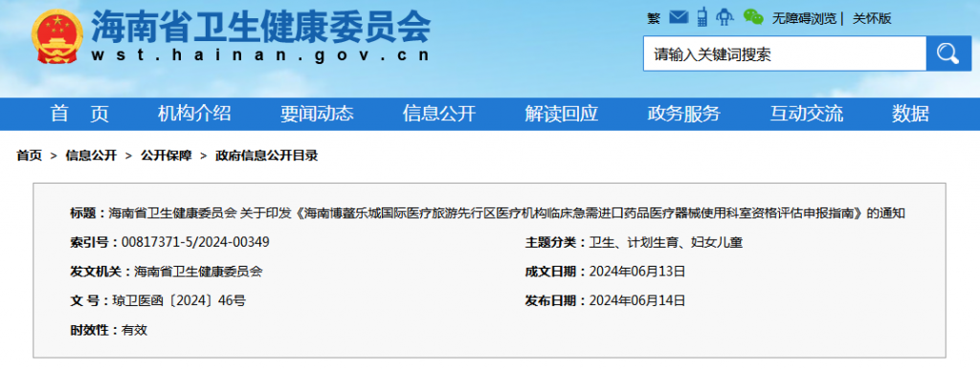This screenshot has height=370, width=980.
Task: Go to 首页 in navigation bar
Action: coord(80,114)
